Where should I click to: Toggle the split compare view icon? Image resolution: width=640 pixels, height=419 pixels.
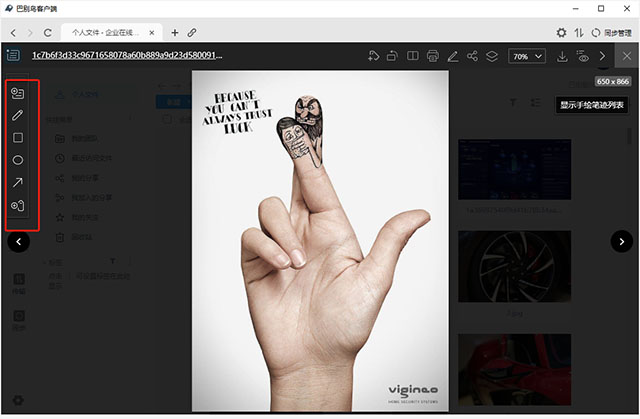pos(413,56)
